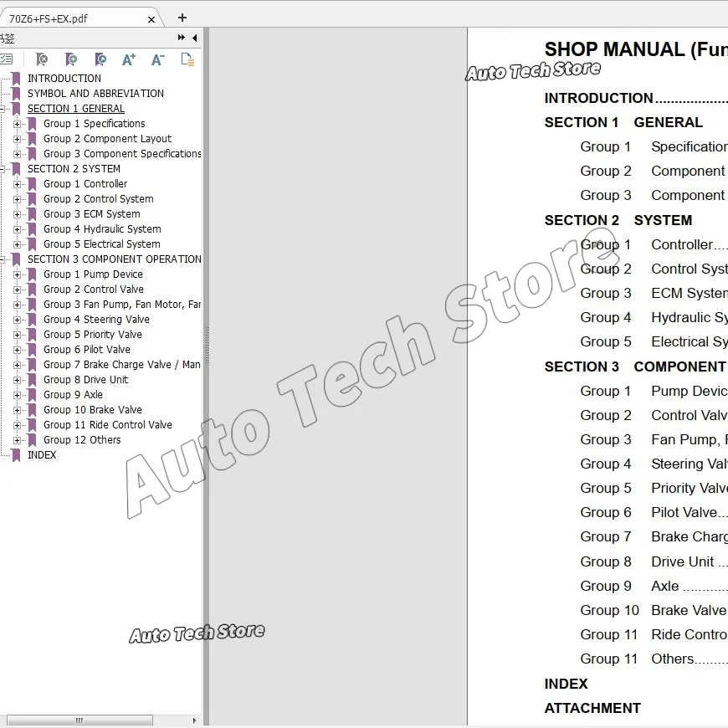Click Group 8 Drive Unit line in document
This screenshot has height=728, width=728.
(654, 561)
